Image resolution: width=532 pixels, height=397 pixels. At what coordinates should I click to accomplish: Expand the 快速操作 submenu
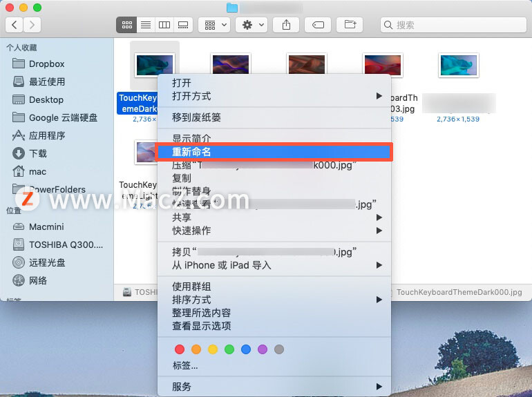pyautogui.click(x=274, y=231)
